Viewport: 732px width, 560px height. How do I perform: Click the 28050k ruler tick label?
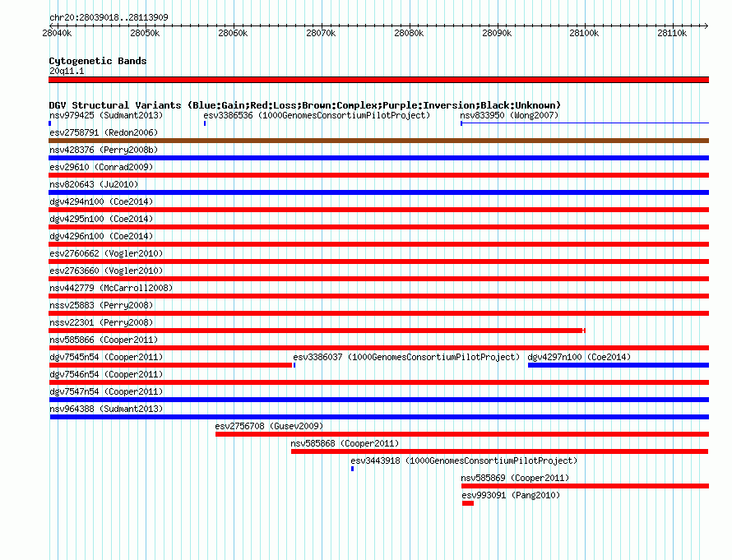tap(145, 33)
